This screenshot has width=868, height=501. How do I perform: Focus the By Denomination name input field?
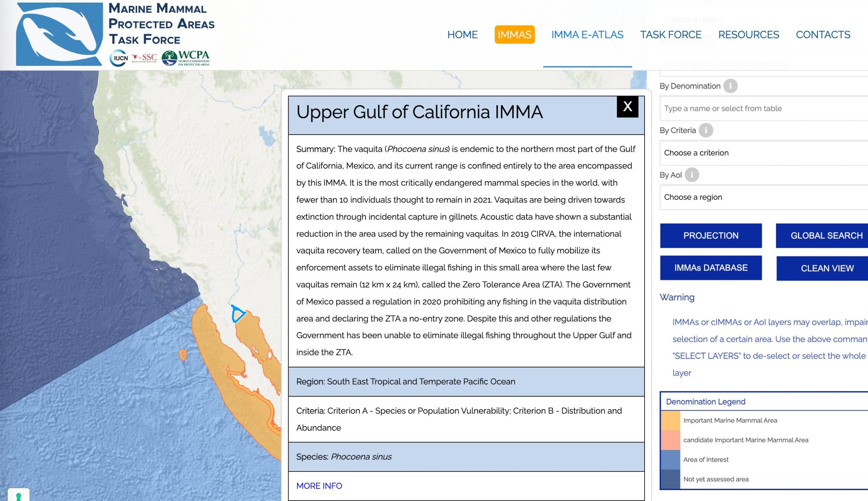pos(764,108)
